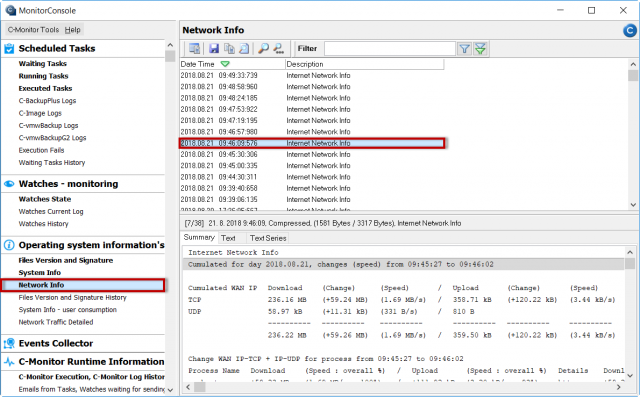Image resolution: width=640 pixels, height=397 pixels.
Task: Open Network Traffic Detailed
Action: pyautogui.click(x=56, y=322)
